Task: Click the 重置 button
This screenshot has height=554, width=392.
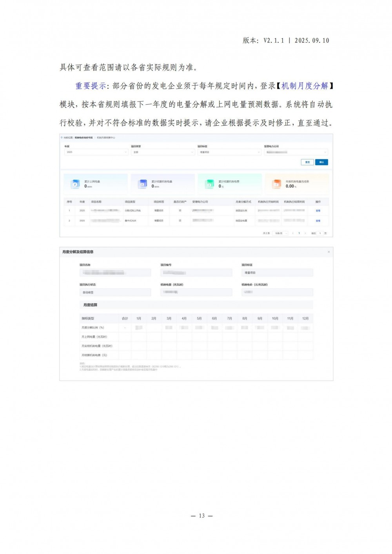Action: [x=307, y=162]
